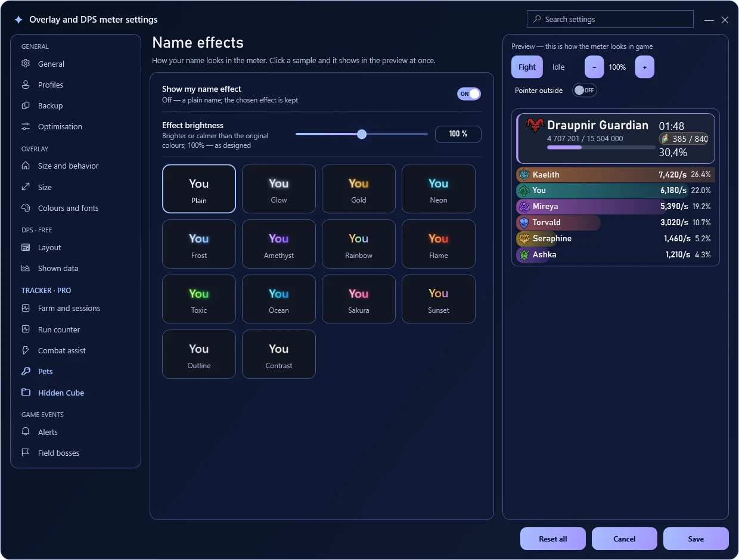
Task: Click the Draupnir Guardian boss icon
Action: pyautogui.click(x=535, y=126)
